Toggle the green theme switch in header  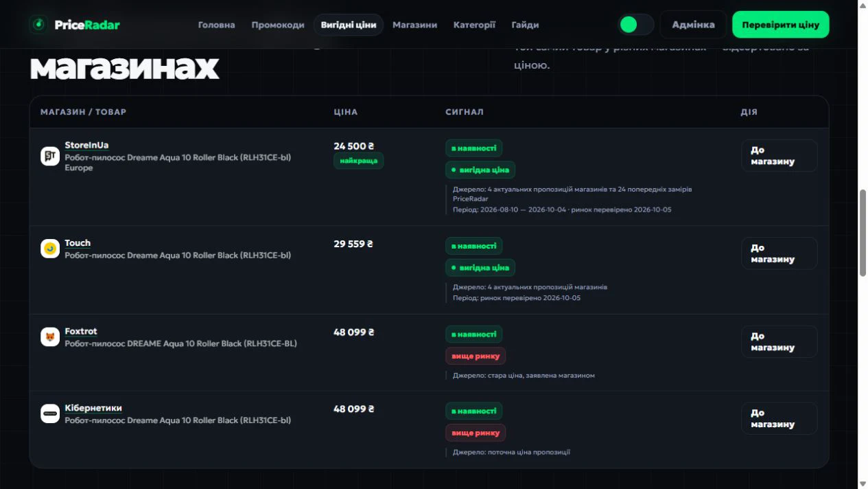click(636, 25)
